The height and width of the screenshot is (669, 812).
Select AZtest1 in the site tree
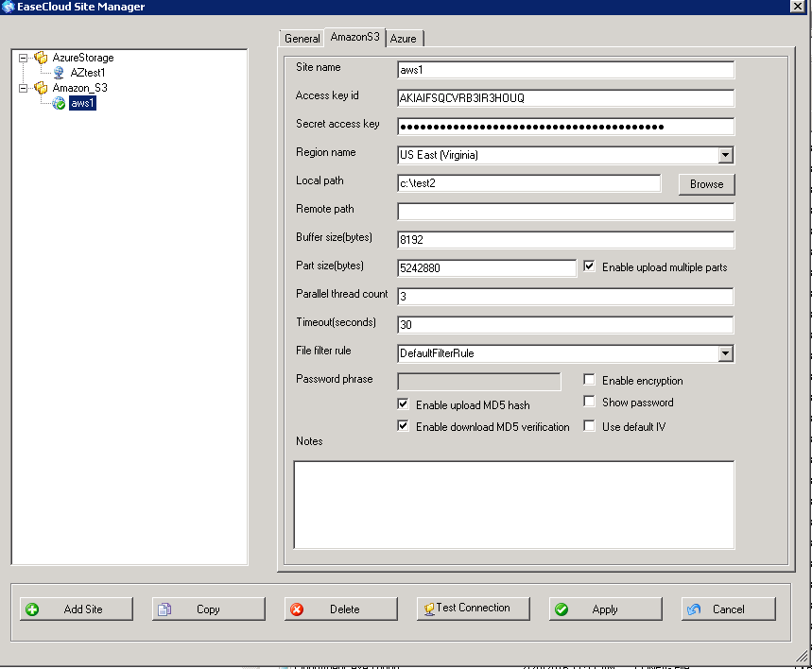coord(88,73)
